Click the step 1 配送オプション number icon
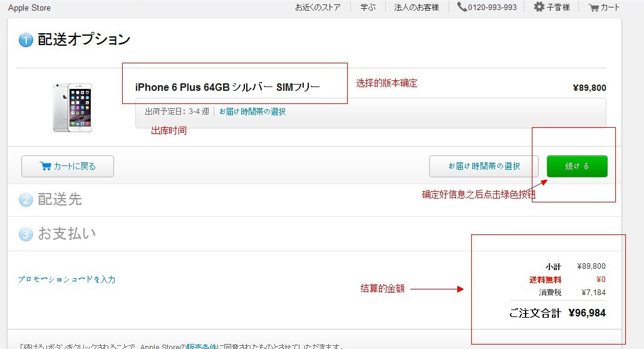This screenshot has width=644, height=349. (26, 40)
